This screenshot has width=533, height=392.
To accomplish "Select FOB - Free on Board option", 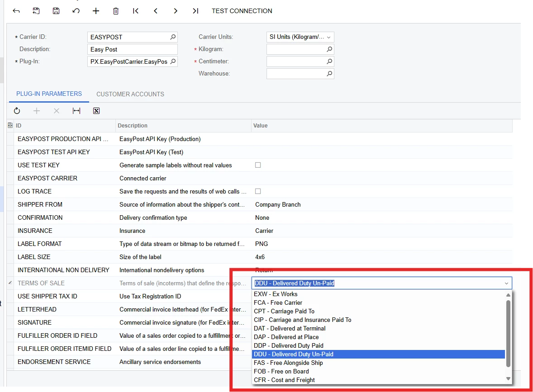I will coord(379,372).
